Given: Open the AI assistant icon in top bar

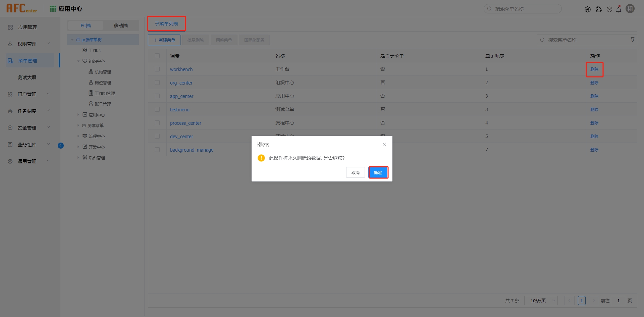Looking at the screenshot, I should click(588, 9).
